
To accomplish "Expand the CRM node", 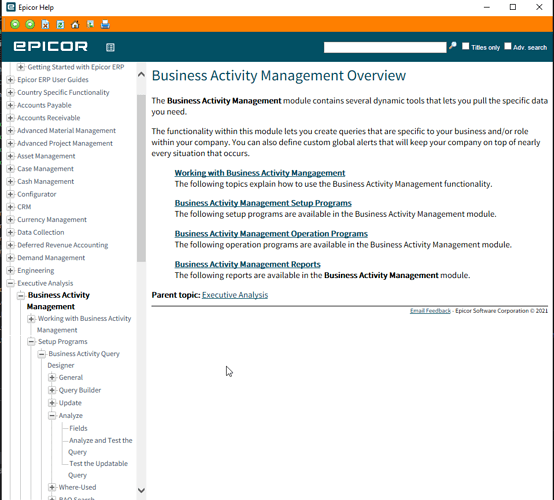I will point(11,207).
